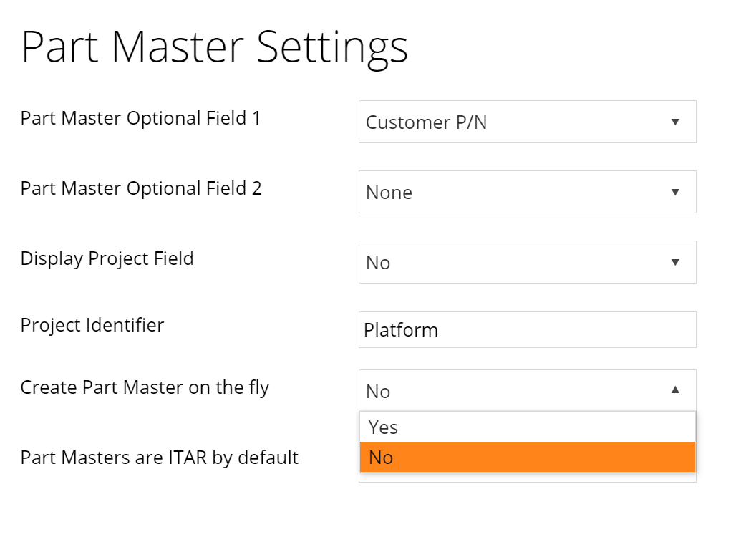Screen dimensions: 756x537
Task: Open the Part Master Optional Field 2 dropdown
Action: [x=527, y=192]
